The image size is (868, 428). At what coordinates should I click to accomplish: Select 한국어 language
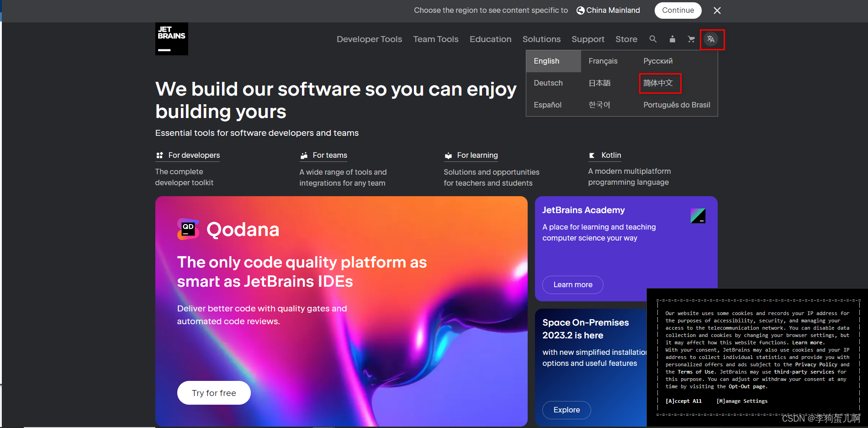coord(599,105)
